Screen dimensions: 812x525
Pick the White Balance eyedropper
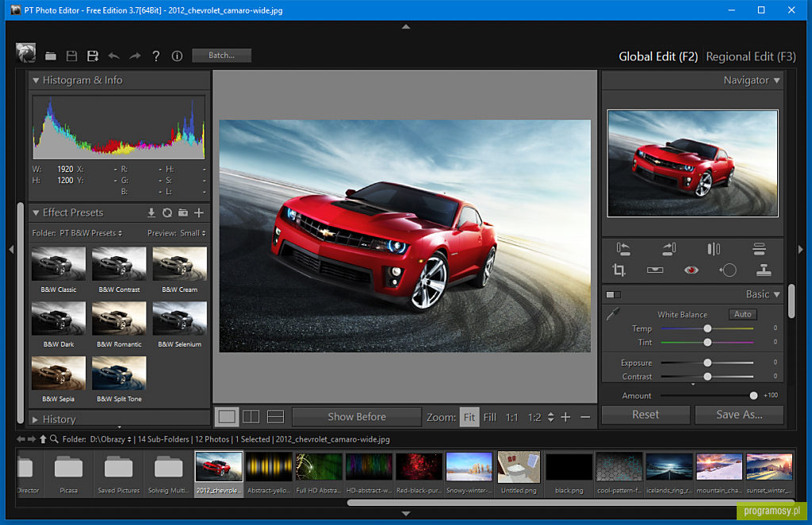(x=613, y=314)
